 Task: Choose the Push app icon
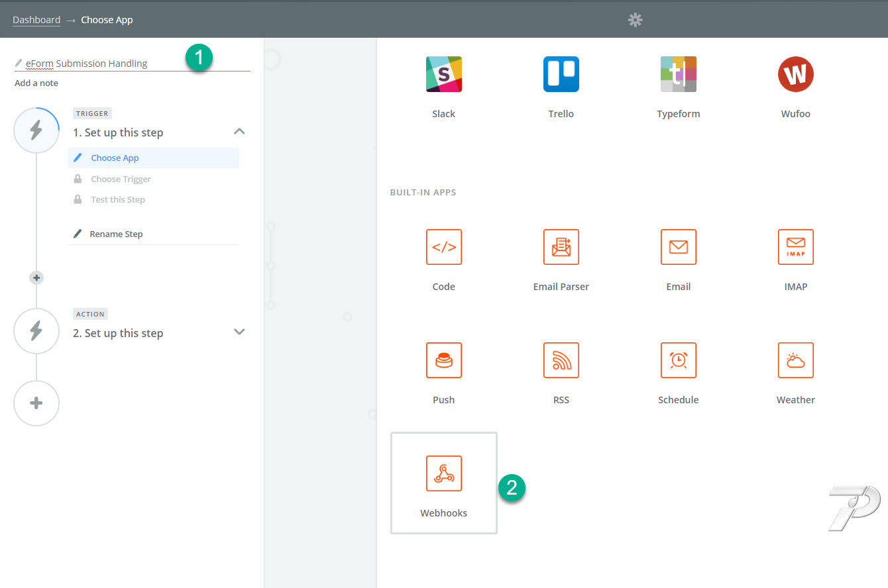pyautogui.click(x=443, y=360)
